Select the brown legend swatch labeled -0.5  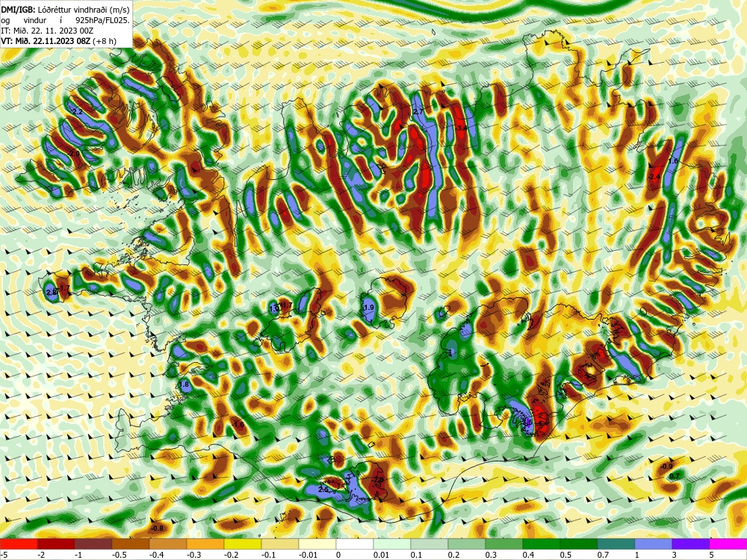tap(131, 544)
